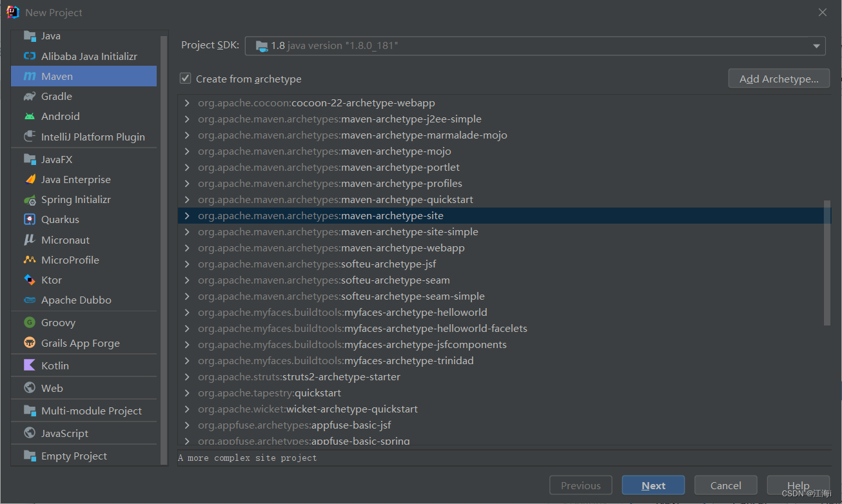The height and width of the screenshot is (504, 842).
Task: Click the Quarkus icon
Action: [30, 219]
